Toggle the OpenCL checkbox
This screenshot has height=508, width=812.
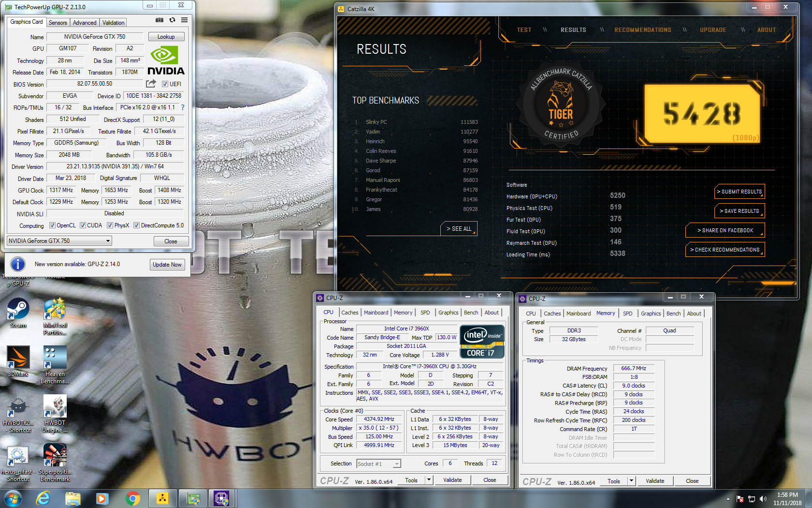[52, 225]
